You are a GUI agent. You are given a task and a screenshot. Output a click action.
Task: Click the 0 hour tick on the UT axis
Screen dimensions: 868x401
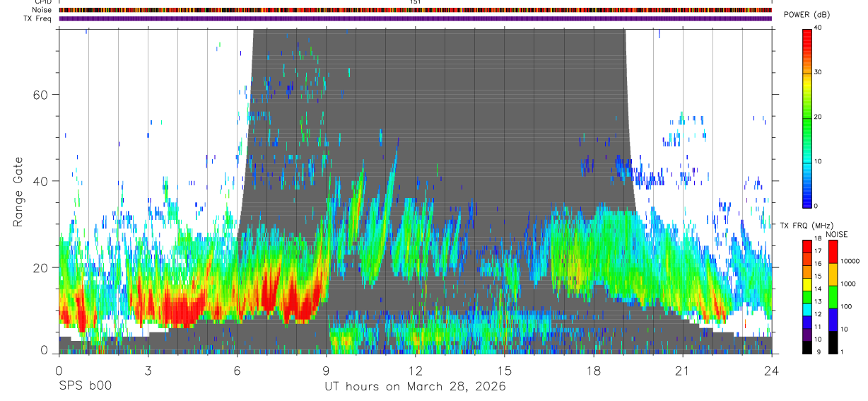(59, 370)
